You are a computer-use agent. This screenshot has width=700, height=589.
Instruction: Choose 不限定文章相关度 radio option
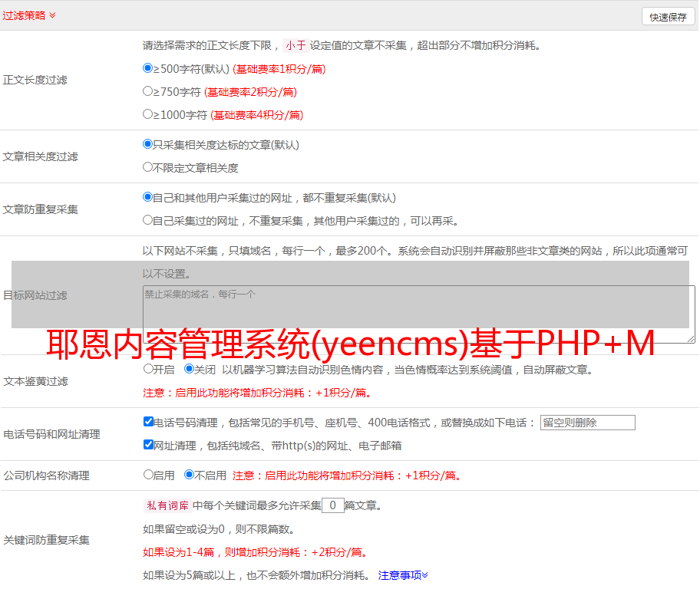(148, 167)
